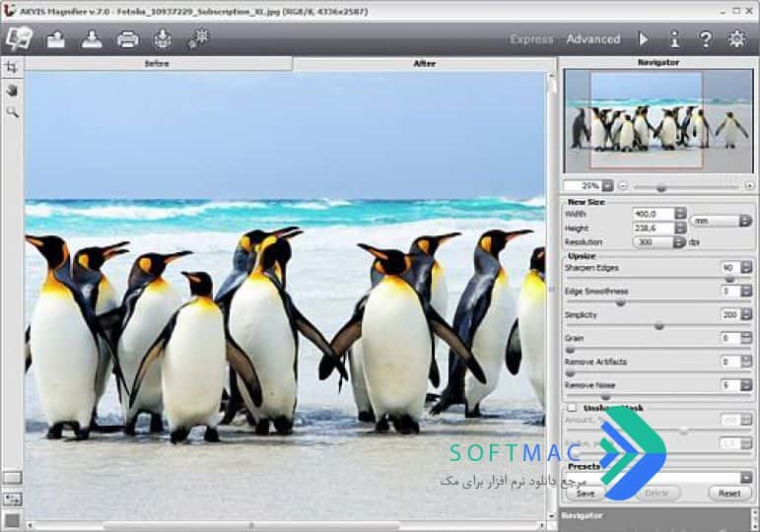Select the Hand tool
The width and height of the screenshot is (760, 532).
coord(12,90)
